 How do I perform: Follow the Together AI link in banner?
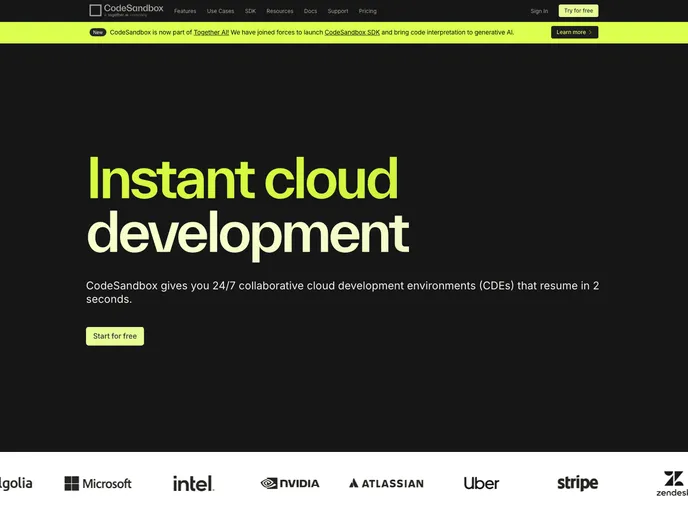[211, 32]
